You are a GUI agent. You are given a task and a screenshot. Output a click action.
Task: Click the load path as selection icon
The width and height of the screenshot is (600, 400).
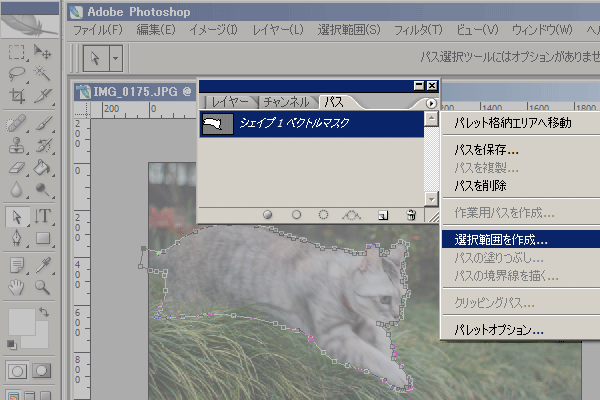[324, 214]
